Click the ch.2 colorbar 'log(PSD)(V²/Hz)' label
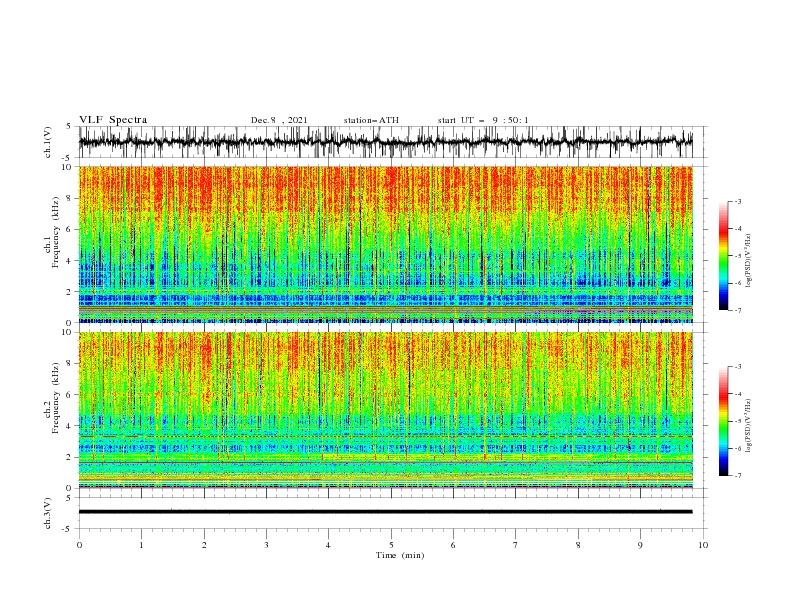Screen dimensions: 792x612 pyautogui.click(x=749, y=426)
